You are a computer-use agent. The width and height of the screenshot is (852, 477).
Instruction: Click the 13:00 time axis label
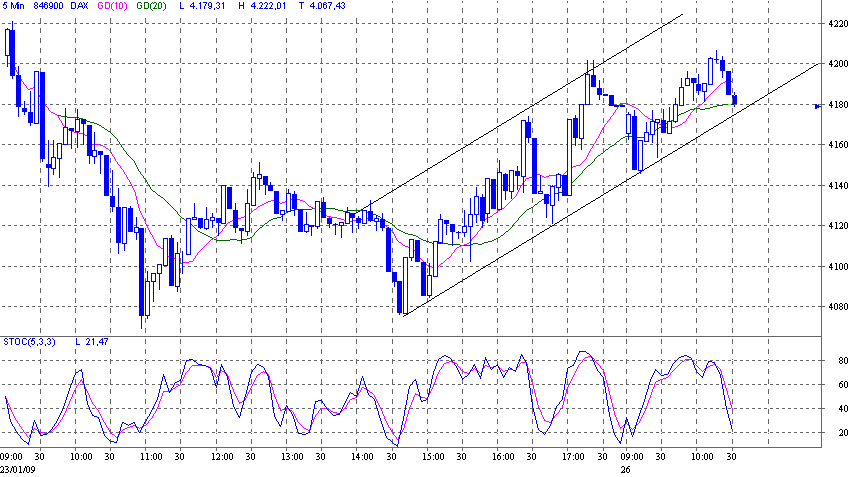click(x=292, y=457)
